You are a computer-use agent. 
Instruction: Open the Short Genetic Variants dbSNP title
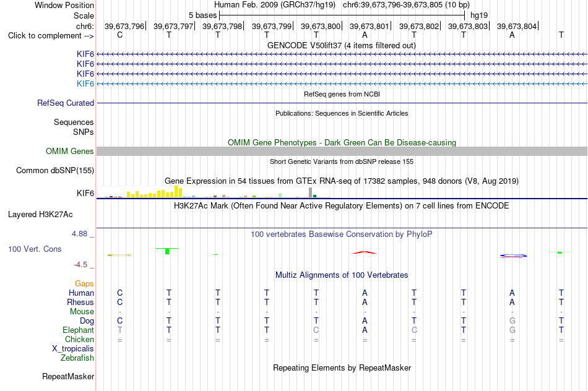(342, 161)
